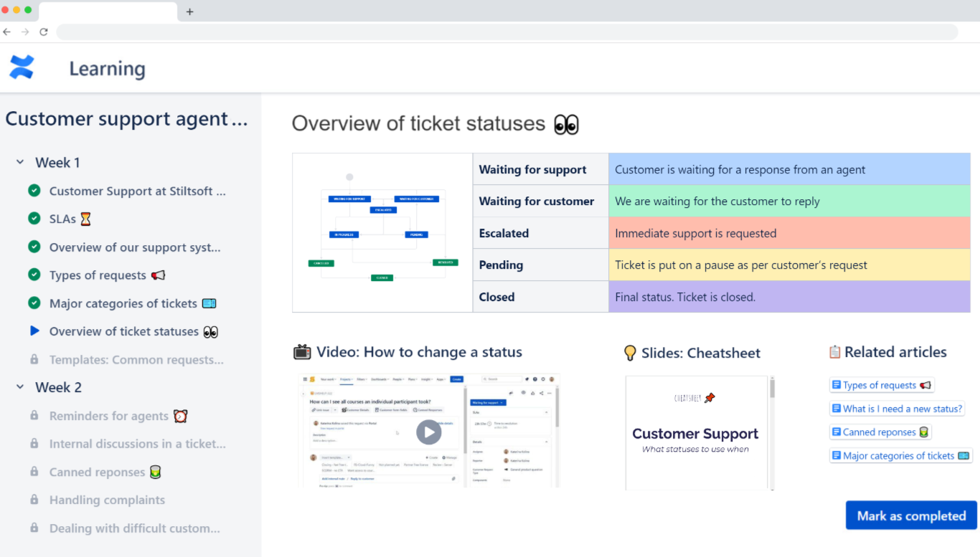Open a new browser tab

point(189,11)
